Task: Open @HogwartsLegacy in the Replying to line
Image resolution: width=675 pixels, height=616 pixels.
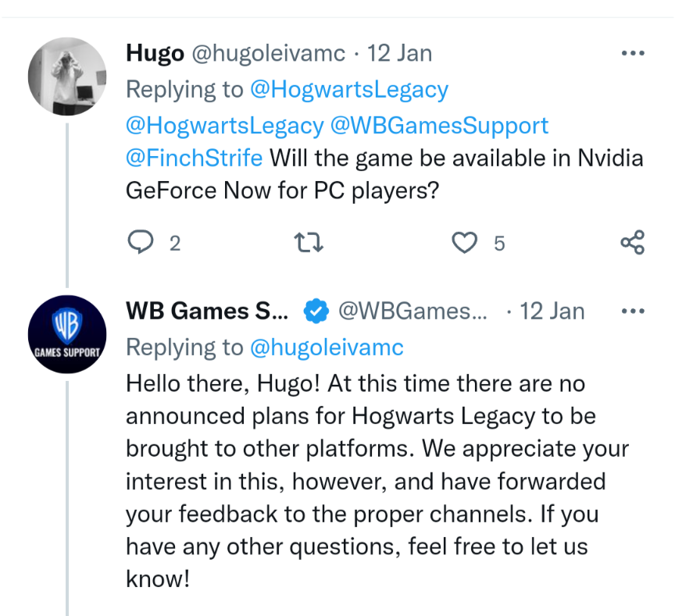Action: click(x=348, y=90)
